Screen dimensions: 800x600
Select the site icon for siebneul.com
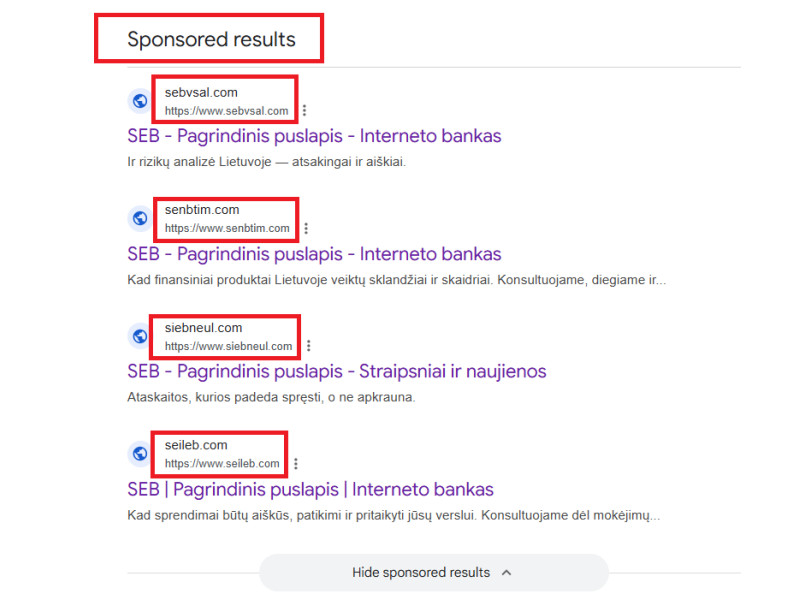(x=139, y=336)
